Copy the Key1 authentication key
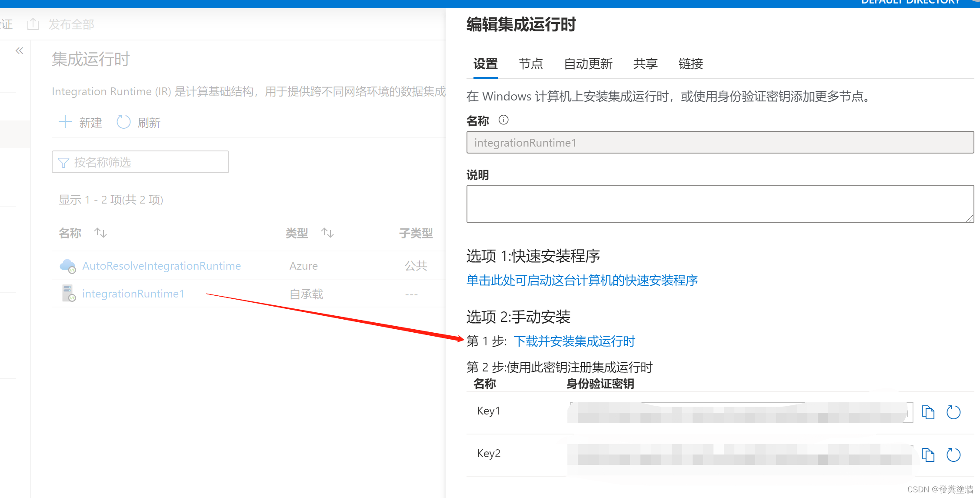This screenshot has height=498, width=980. [x=929, y=412]
